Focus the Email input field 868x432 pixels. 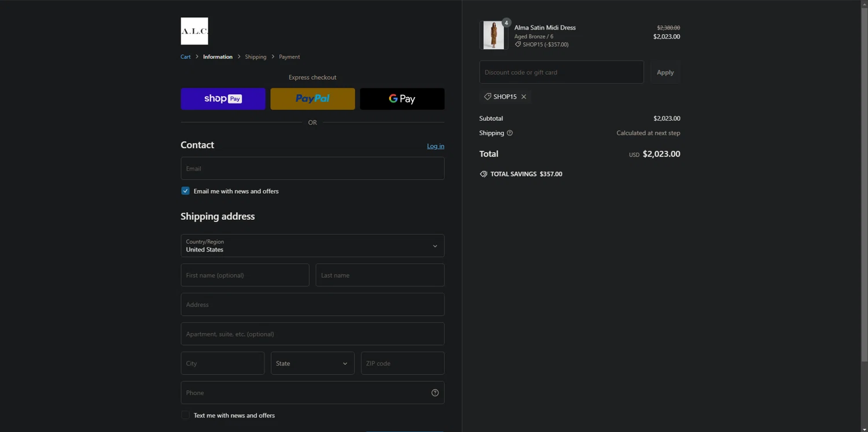coord(312,168)
